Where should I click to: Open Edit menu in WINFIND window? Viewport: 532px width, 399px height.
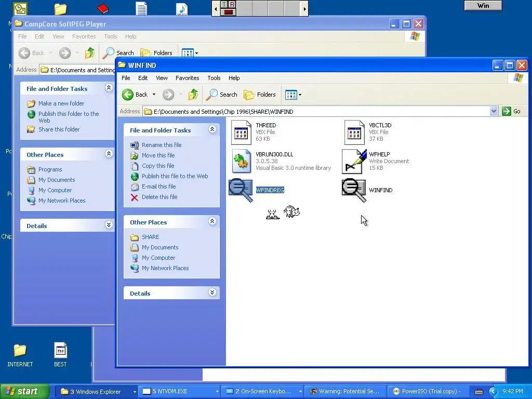(143, 78)
